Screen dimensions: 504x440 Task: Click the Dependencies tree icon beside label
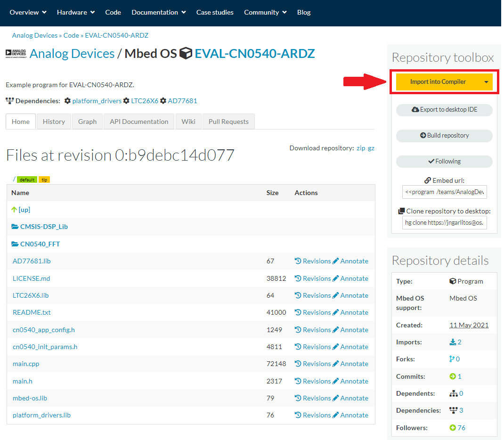9,101
